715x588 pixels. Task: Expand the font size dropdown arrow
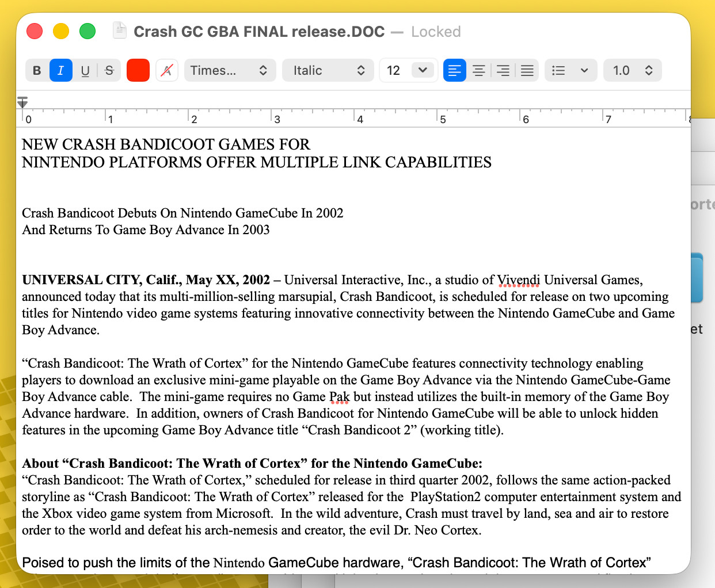tap(423, 70)
